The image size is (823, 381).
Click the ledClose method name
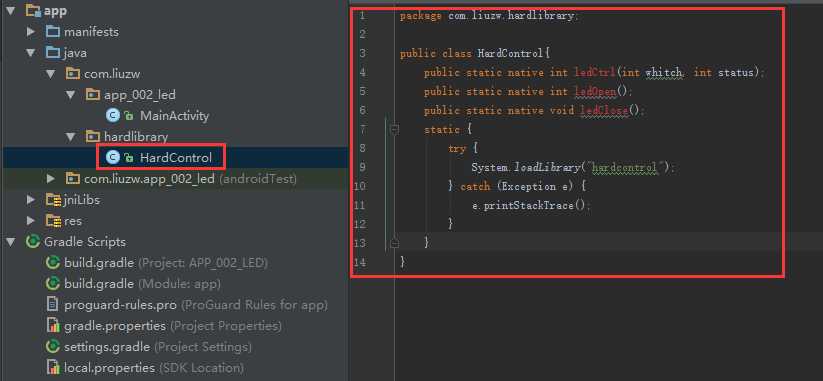coord(604,111)
